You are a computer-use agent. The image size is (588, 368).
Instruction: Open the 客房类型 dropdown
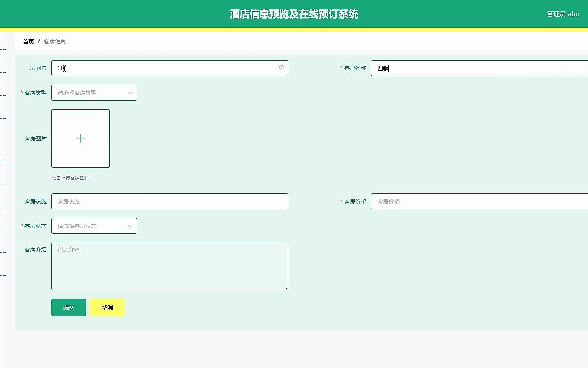94,93
